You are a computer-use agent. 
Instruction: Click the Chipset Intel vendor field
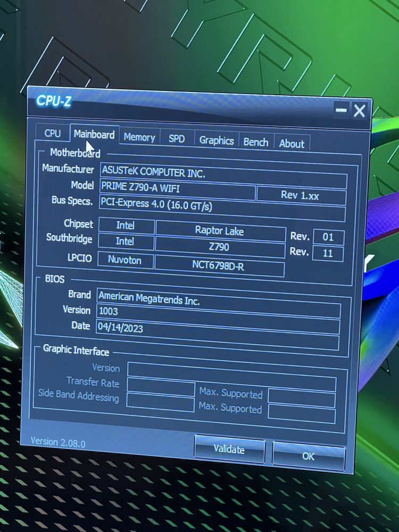[126, 226]
